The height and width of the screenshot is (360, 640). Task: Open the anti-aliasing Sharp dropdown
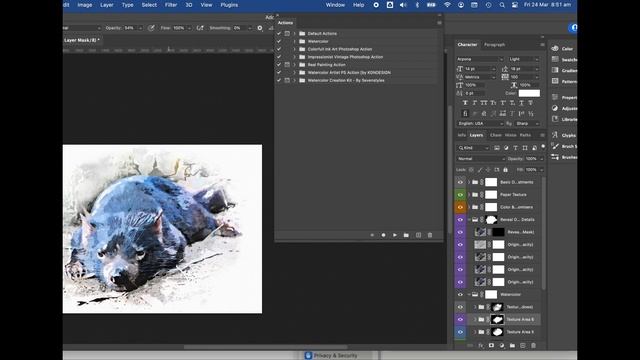point(527,123)
